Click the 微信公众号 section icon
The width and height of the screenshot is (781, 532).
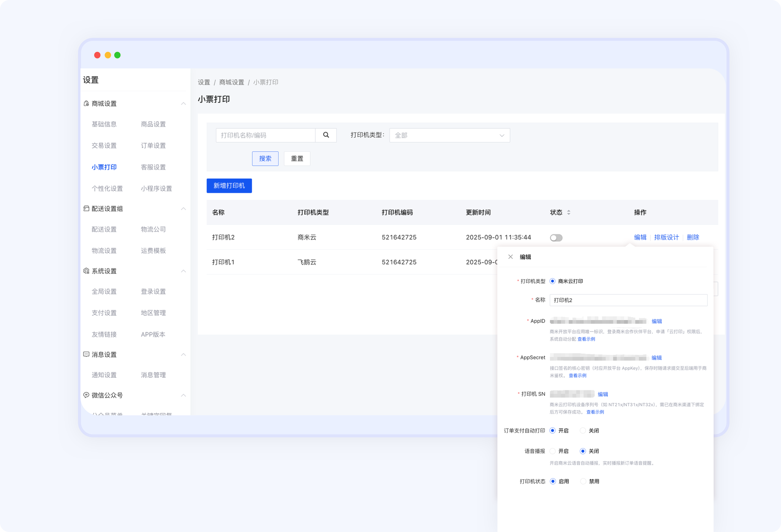[86, 395]
